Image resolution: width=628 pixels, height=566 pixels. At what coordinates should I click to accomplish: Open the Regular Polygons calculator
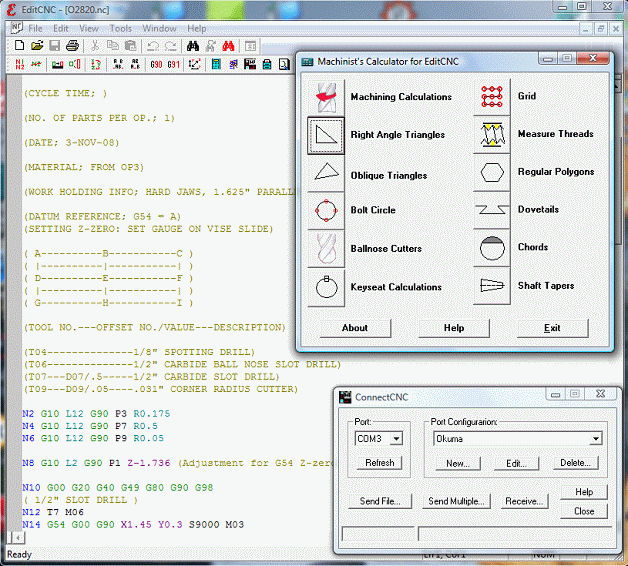pos(492,173)
